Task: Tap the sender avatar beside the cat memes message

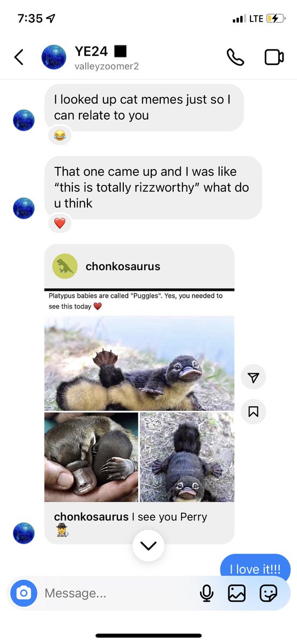Action: (x=24, y=120)
